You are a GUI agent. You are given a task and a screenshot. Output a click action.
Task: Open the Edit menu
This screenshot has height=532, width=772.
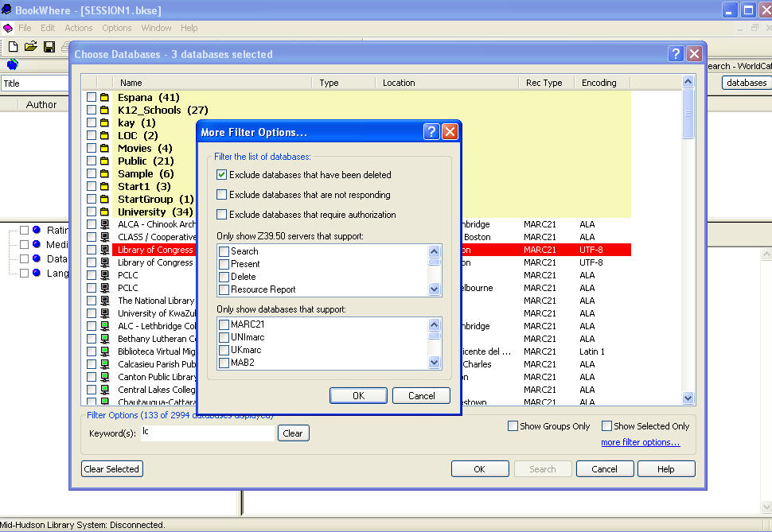[48, 28]
